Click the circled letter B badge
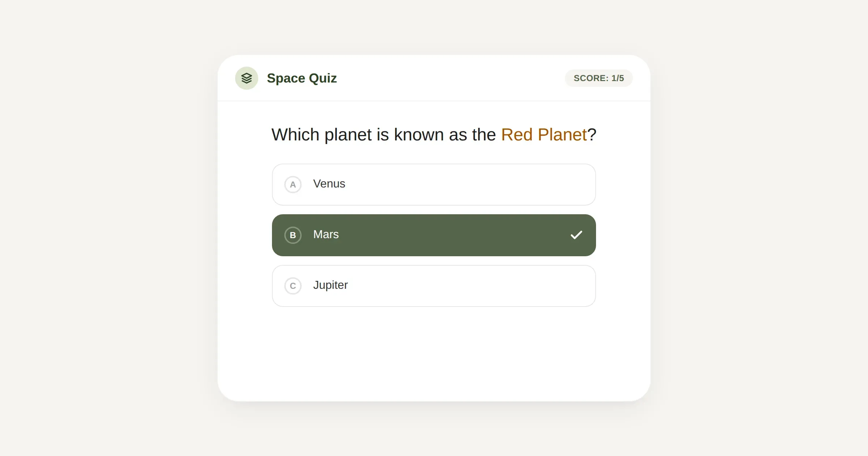 tap(293, 235)
